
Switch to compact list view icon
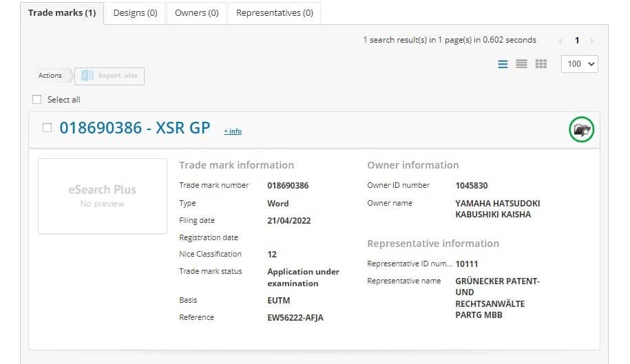[521, 64]
